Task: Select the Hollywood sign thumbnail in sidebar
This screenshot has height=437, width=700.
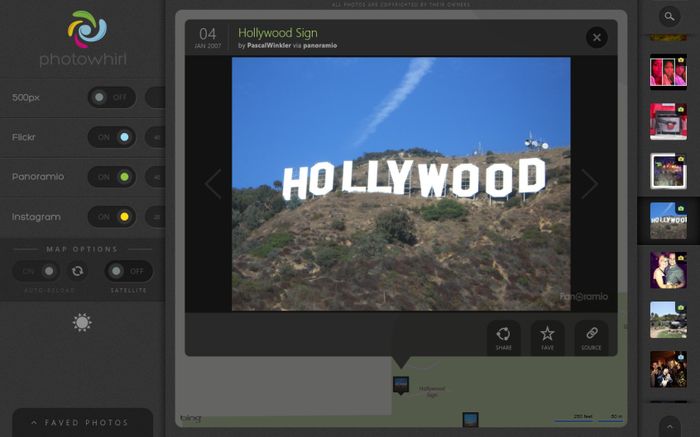Action: (668, 221)
